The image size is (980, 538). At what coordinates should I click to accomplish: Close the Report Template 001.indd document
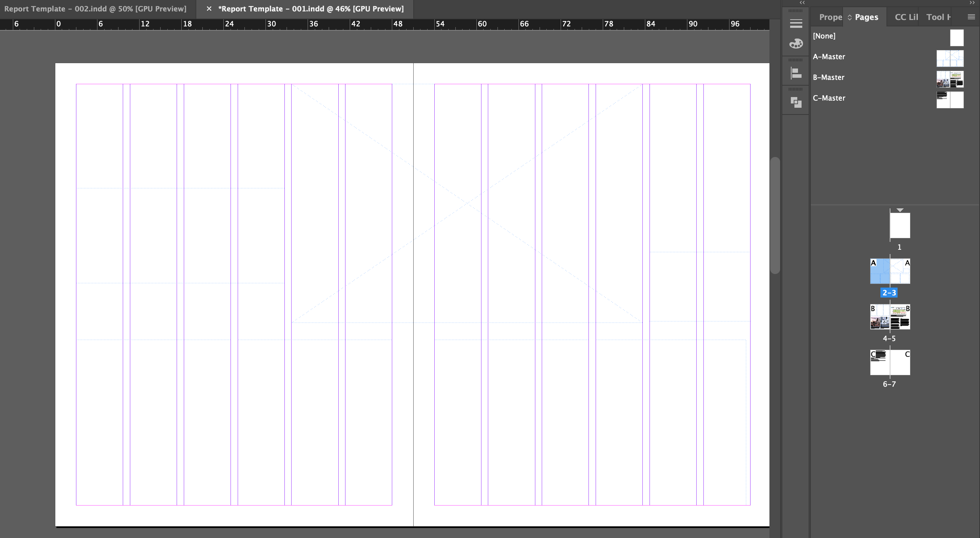[x=209, y=8]
